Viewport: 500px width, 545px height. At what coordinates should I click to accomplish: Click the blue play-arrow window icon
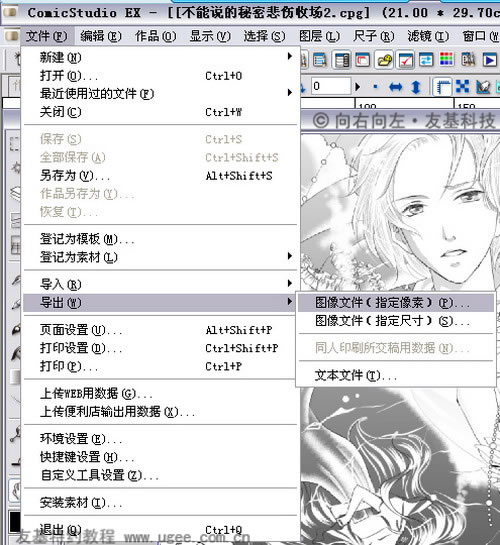(490, 60)
